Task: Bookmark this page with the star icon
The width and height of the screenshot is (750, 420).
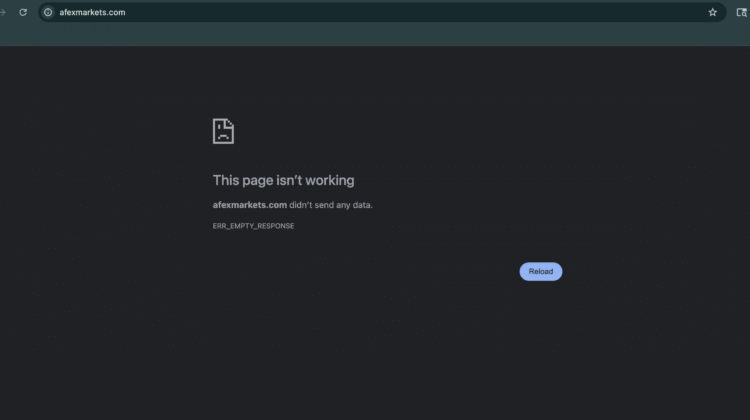Action: pos(712,12)
